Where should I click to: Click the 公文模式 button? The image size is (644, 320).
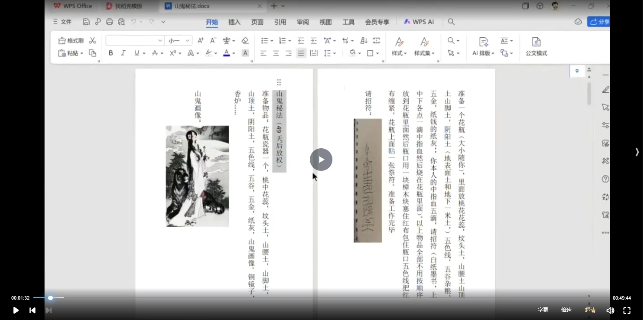pos(536,47)
